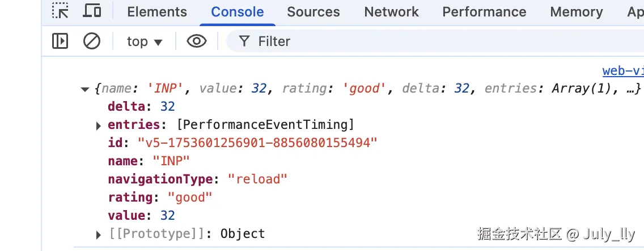Click the navigationType "reload" value

click(x=257, y=179)
